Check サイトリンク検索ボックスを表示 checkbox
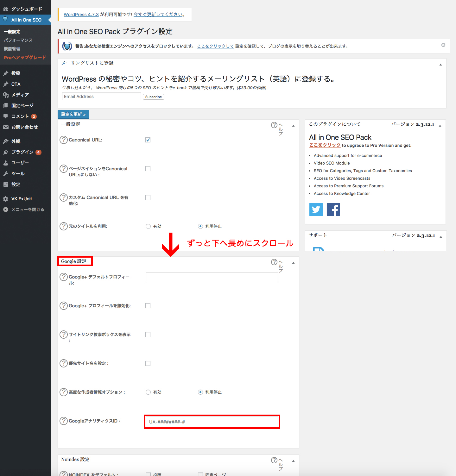 click(148, 335)
